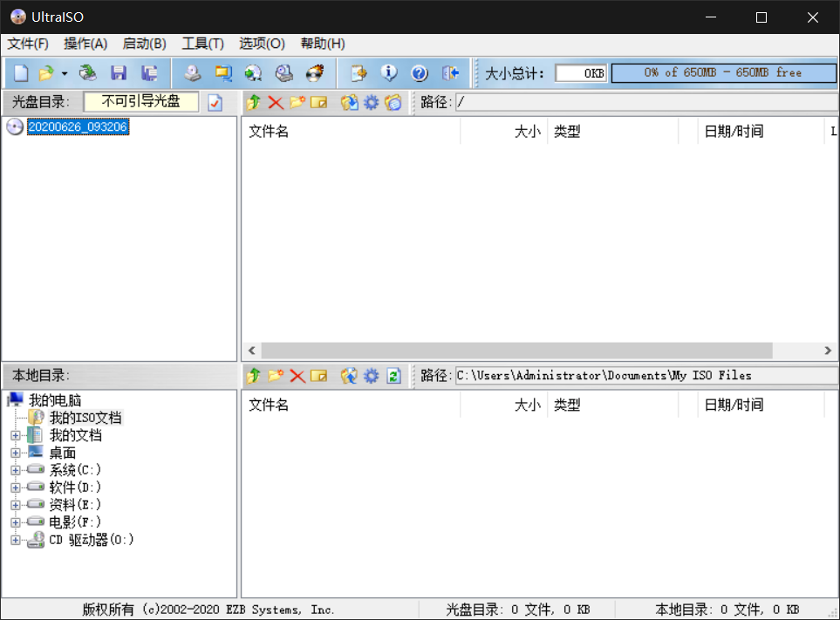Viewport: 840px width, 620px height.
Task: Go up one level in local directory toolbar
Action: (x=253, y=376)
